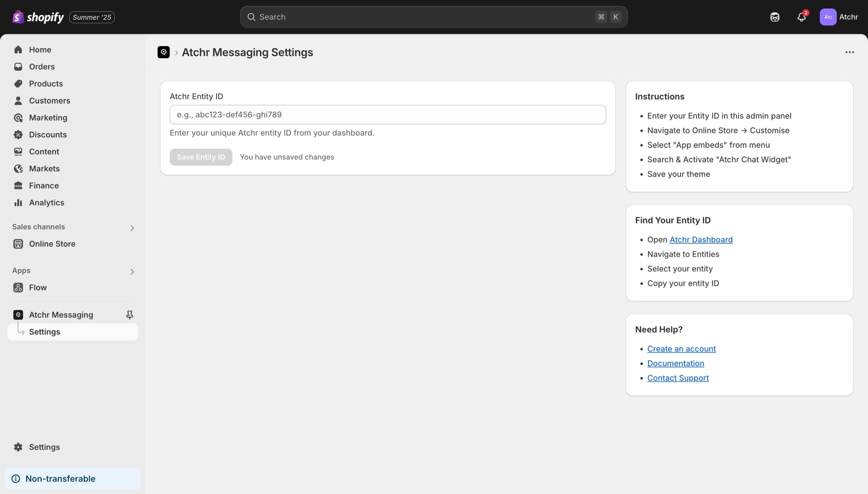Toggle open the Atchr profile menu

point(840,17)
